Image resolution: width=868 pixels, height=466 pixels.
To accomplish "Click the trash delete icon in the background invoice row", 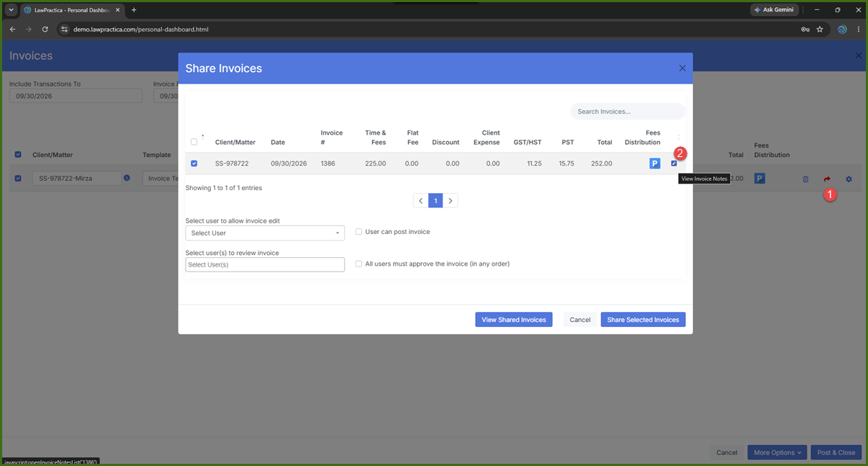I will tap(805, 179).
